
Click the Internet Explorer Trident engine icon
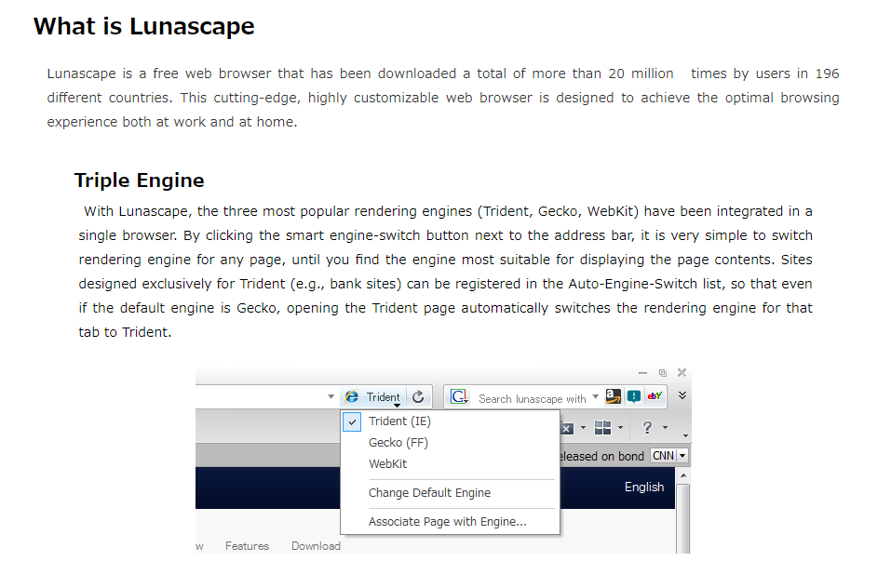[352, 396]
